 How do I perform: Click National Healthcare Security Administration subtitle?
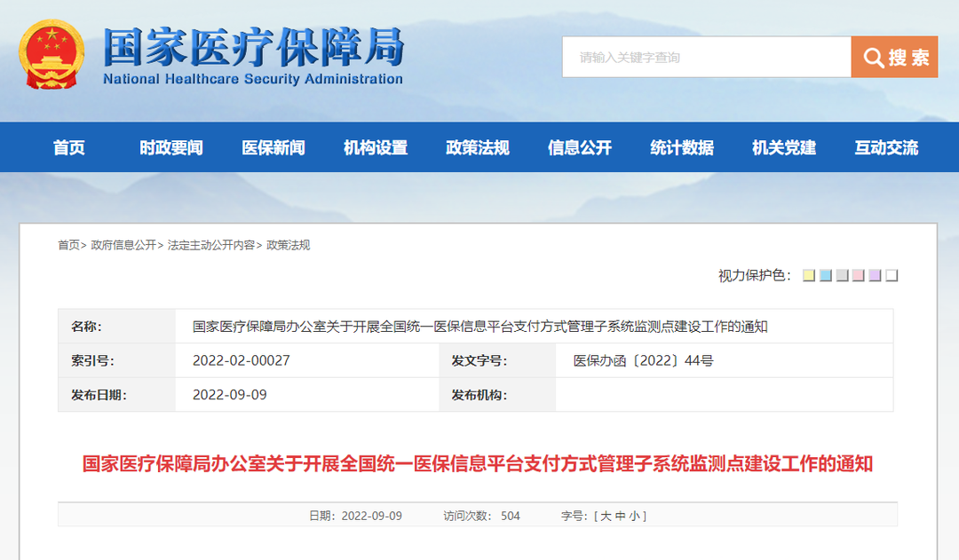pyautogui.click(x=253, y=79)
